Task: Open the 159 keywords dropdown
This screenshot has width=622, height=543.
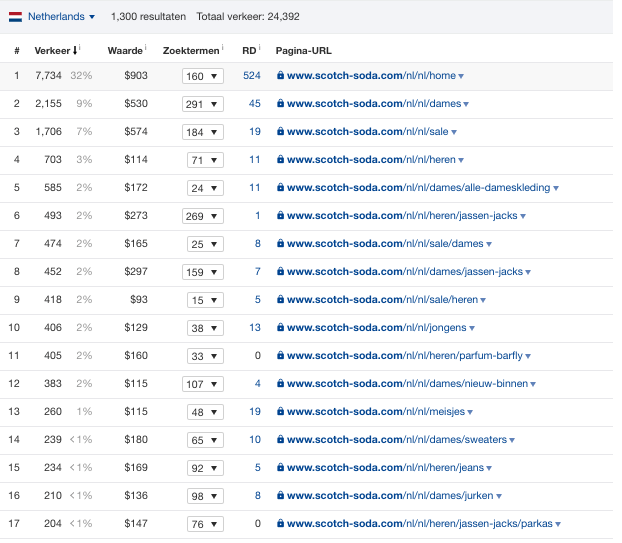Action: tap(203, 272)
